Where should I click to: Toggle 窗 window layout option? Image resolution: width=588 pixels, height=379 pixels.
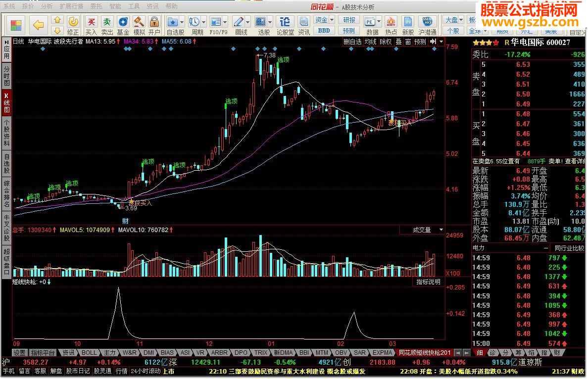coord(408,42)
